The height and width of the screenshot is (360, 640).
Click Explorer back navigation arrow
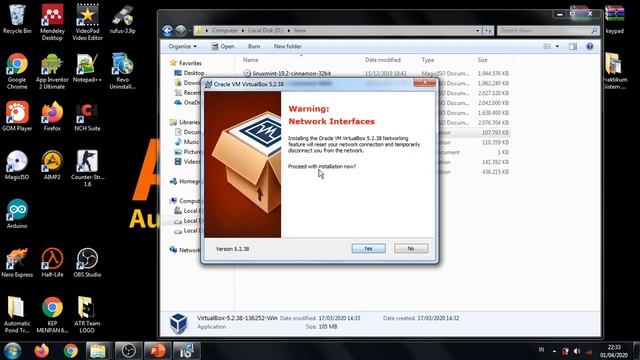[167, 30]
